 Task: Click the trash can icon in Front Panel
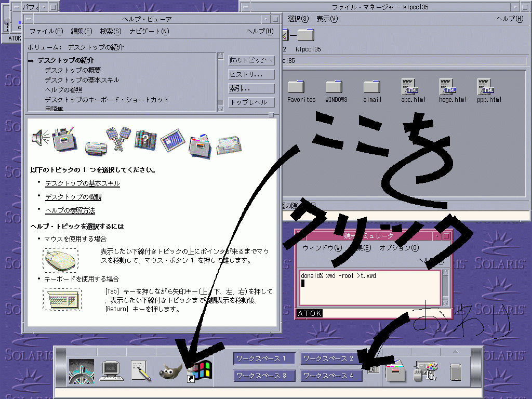(455, 372)
